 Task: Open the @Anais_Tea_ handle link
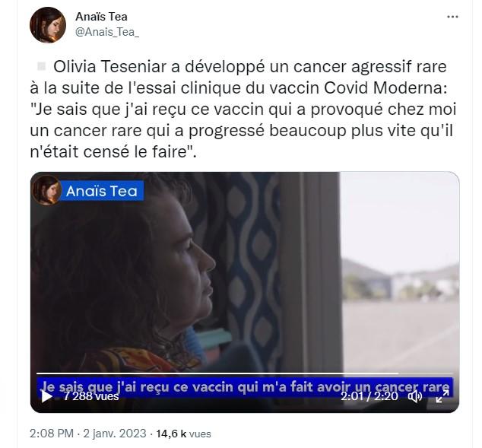tap(107, 32)
